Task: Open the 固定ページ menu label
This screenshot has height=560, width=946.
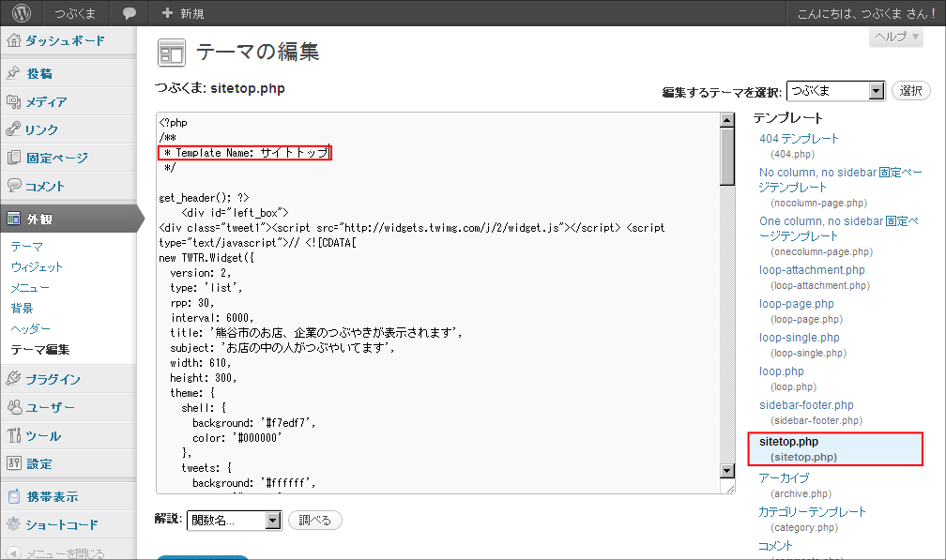Action: click(57, 158)
